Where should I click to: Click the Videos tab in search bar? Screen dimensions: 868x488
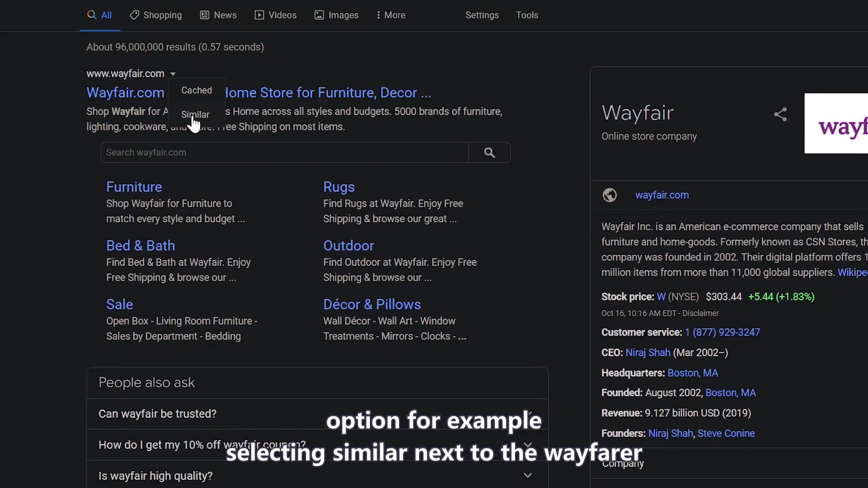pyautogui.click(x=282, y=15)
